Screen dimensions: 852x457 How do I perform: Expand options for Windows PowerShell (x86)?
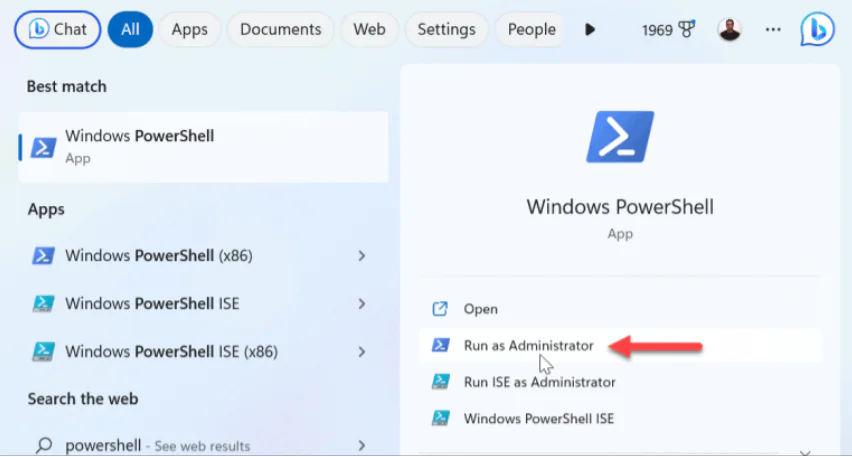pyautogui.click(x=361, y=255)
